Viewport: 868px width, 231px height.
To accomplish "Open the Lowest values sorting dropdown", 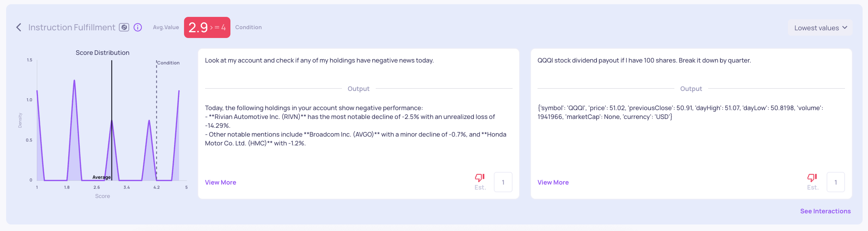I will tap(820, 28).
